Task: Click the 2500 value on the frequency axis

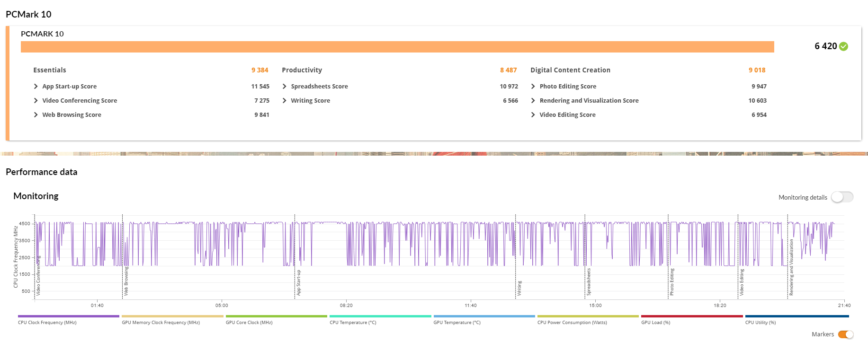Action: tap(25, 258)
